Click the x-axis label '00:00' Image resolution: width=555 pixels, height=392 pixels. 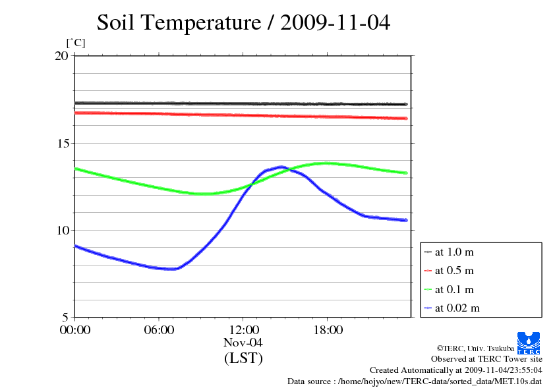[75, 330]
